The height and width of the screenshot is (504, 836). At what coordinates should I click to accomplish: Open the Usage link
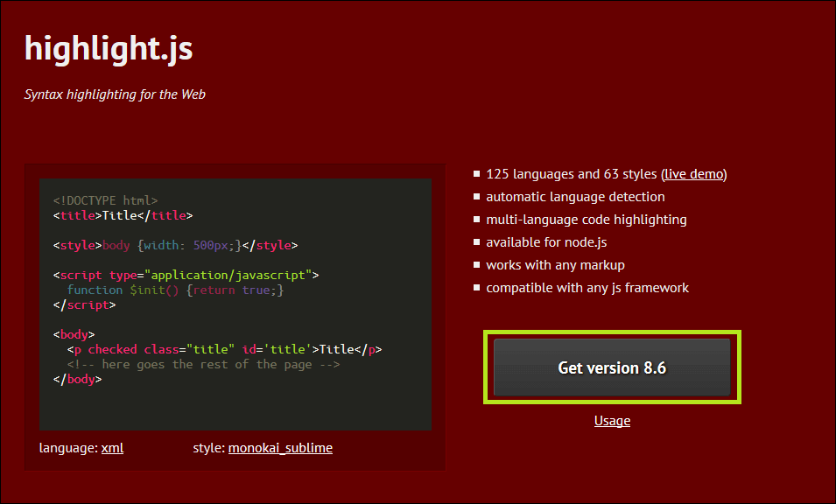[612, 420]
